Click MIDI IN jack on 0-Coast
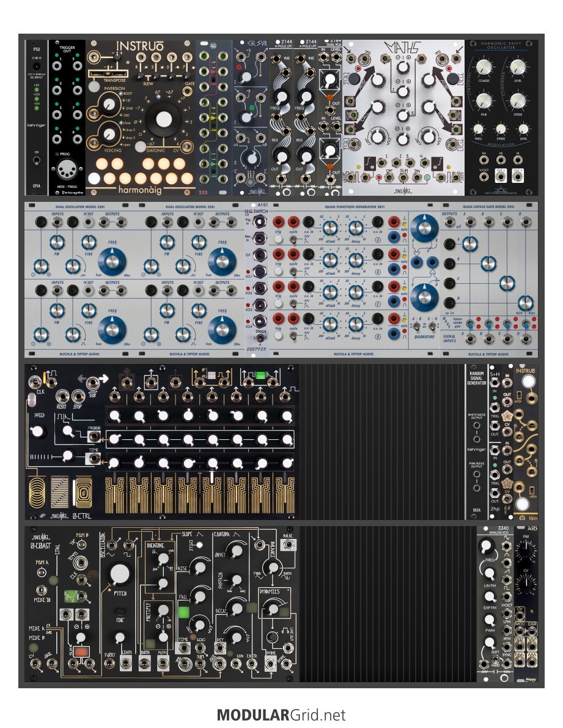Screen dimensions: 563x728 (x=41, y=590)
